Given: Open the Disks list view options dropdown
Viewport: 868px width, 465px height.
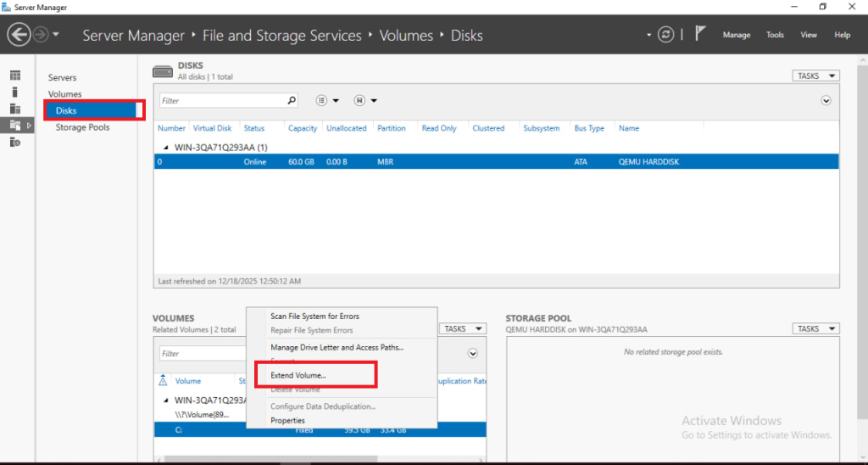Looking at the screenshot, I should tap(327, 100).
